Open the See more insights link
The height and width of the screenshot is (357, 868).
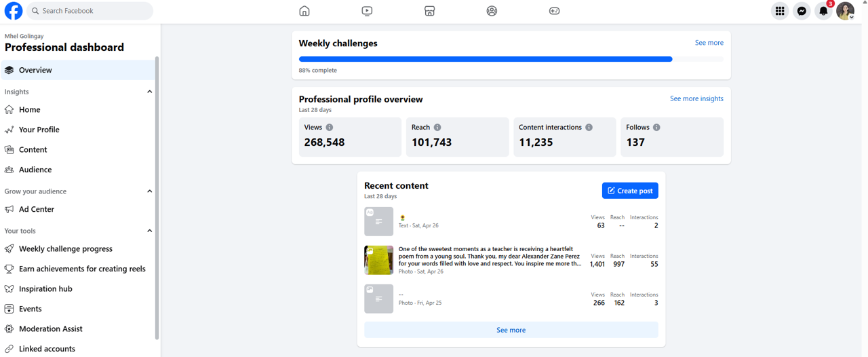(x=696, y=98)
